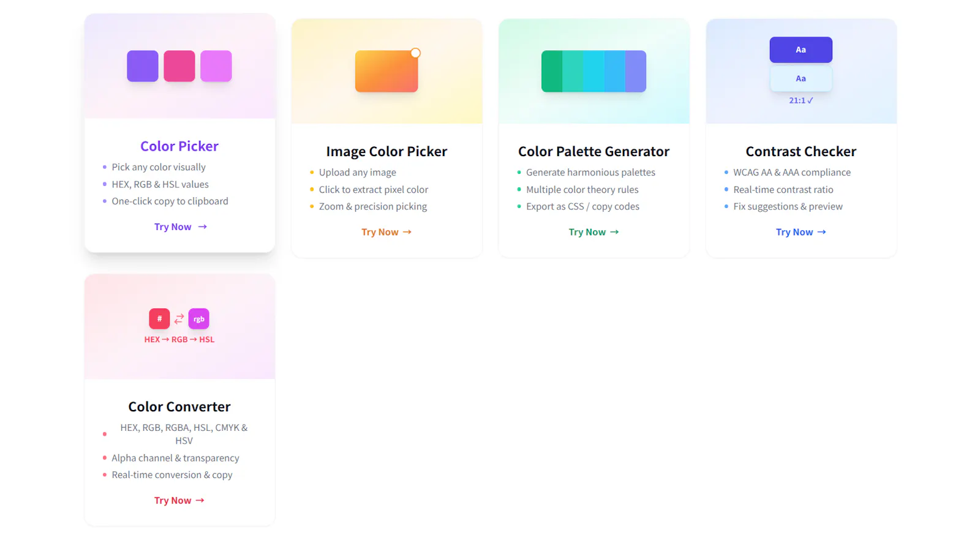Viewport: 980px width, 541px height.
Task: Click Try Now under Color Palette Generator
Action: pos(594,232)
